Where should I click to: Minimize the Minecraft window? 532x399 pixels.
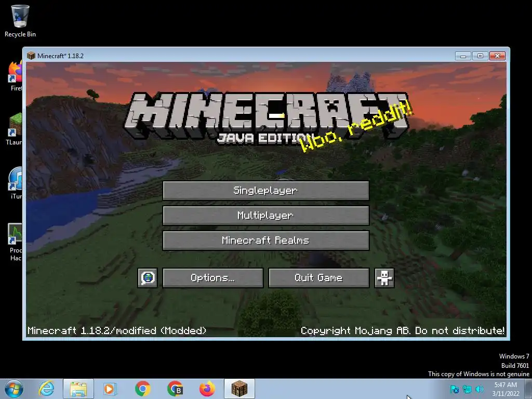[x=463, y=56]
